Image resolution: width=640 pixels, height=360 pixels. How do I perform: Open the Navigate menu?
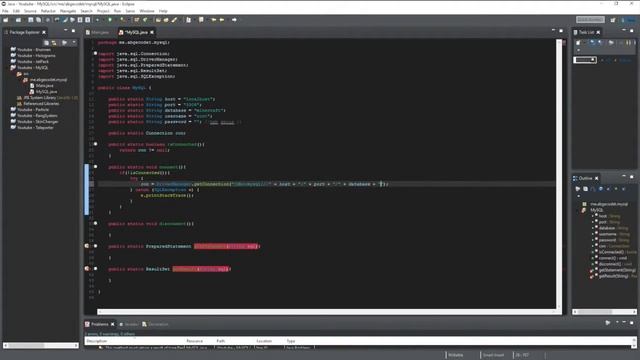tap(68, 11)
